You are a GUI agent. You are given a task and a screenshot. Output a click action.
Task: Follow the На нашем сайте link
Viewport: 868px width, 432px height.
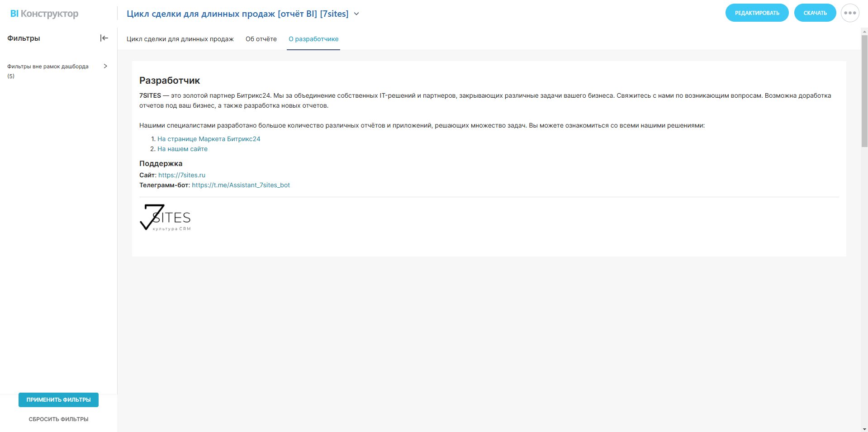pos(182,149)
